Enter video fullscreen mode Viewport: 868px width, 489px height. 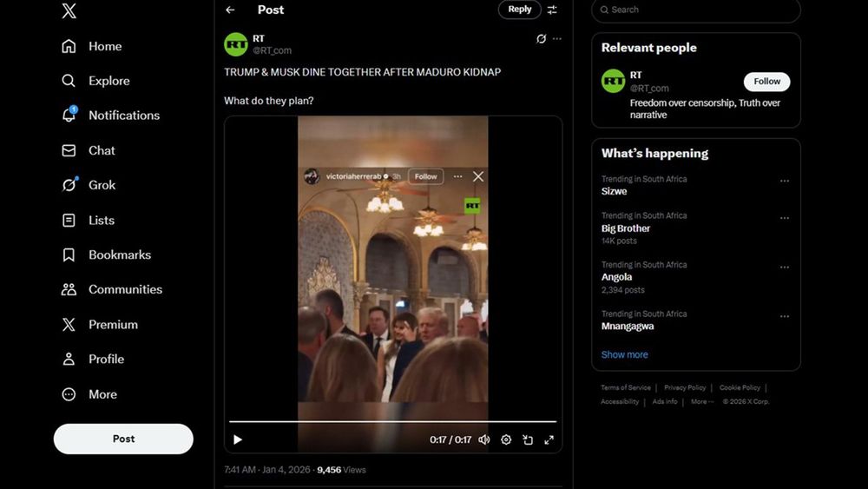tap(549, 439)
